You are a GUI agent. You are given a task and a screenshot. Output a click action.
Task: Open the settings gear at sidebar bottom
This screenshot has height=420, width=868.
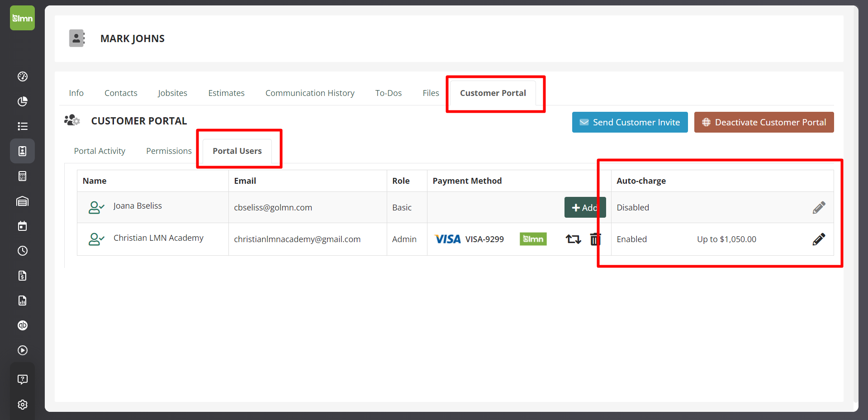(x=22, y=405)
